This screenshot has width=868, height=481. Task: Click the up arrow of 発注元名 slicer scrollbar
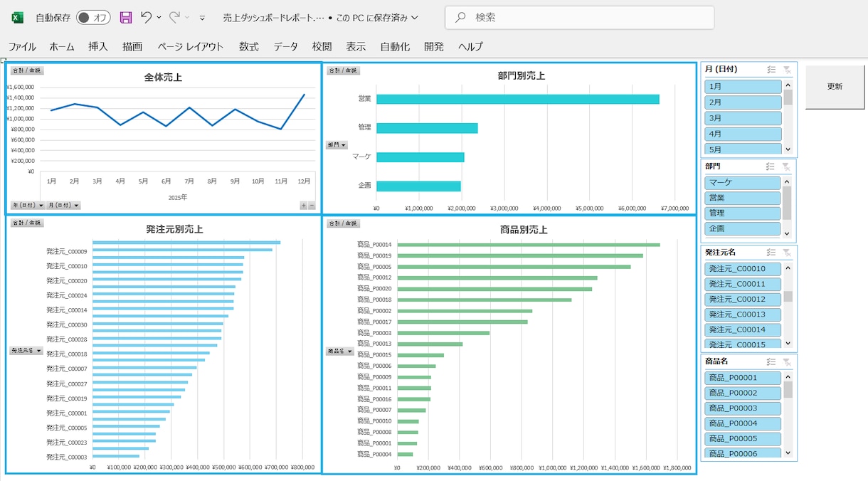pyautogui.click(x=788, y=268)
